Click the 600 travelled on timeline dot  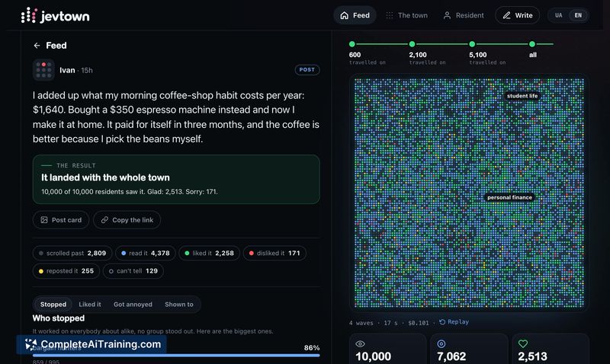(x=352, y=44)
